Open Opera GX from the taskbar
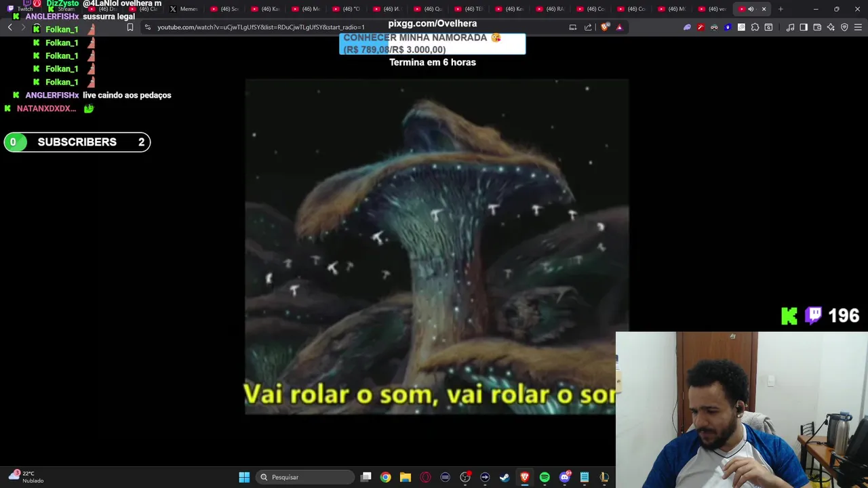Image resolution: width=868 pixels, height=488 pixels. point(425,477)
